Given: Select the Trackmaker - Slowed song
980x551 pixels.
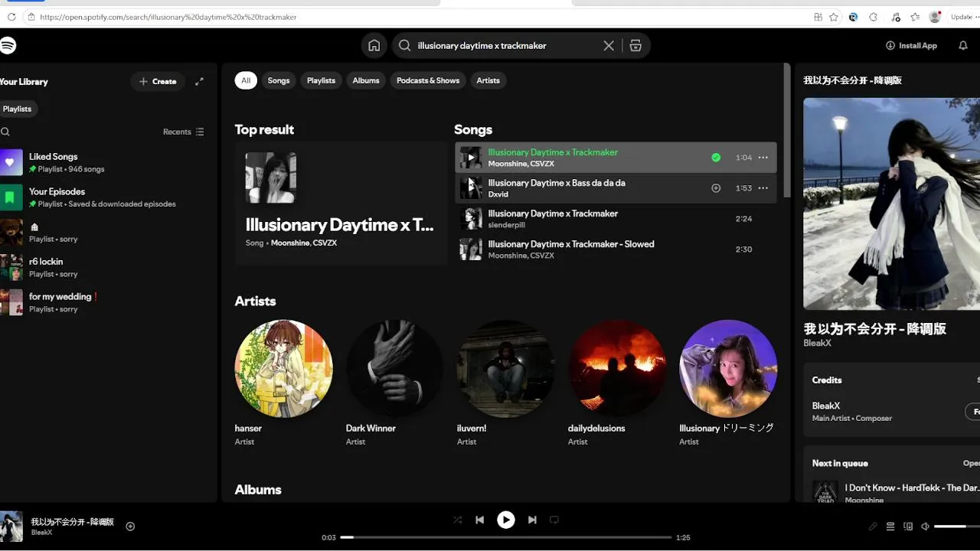Looking at the screenshot, I should coord(616,249).
